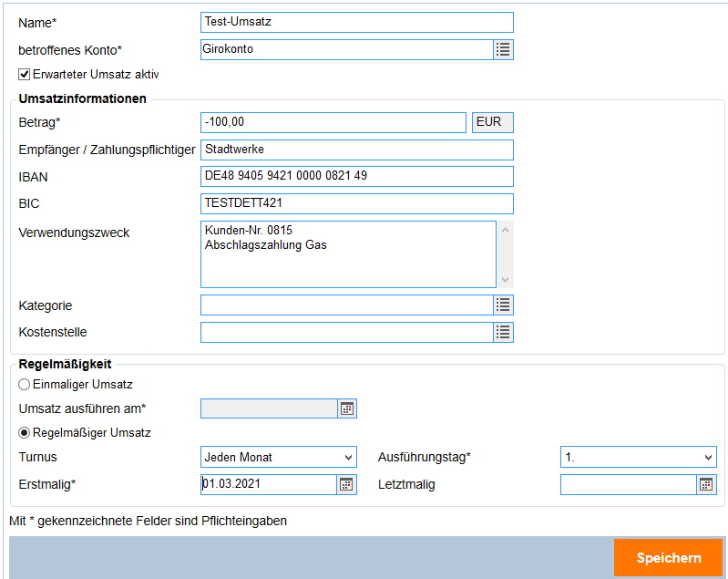Viewport: 728px width, 579px height.
Task: Open calendar picker for Letztmalig date
Action: coord(706,484)
